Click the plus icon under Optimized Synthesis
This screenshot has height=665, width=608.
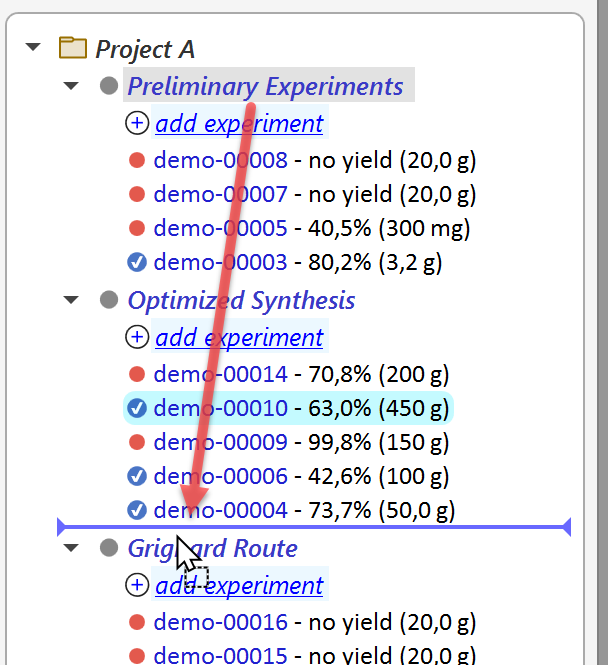(x=137, y=337)
